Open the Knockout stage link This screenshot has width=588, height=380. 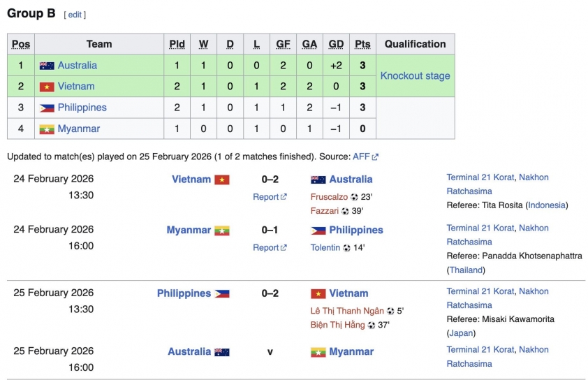click(415, 75)
